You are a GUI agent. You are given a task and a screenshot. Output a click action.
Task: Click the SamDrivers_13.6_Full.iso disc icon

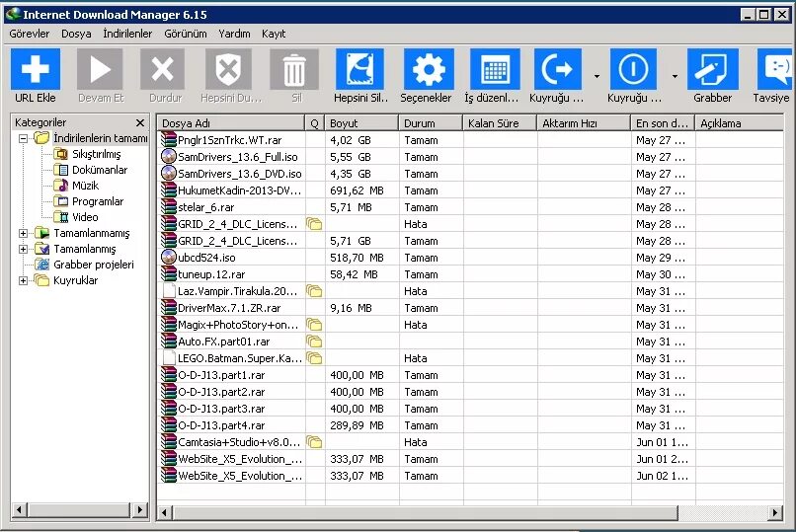169,157
